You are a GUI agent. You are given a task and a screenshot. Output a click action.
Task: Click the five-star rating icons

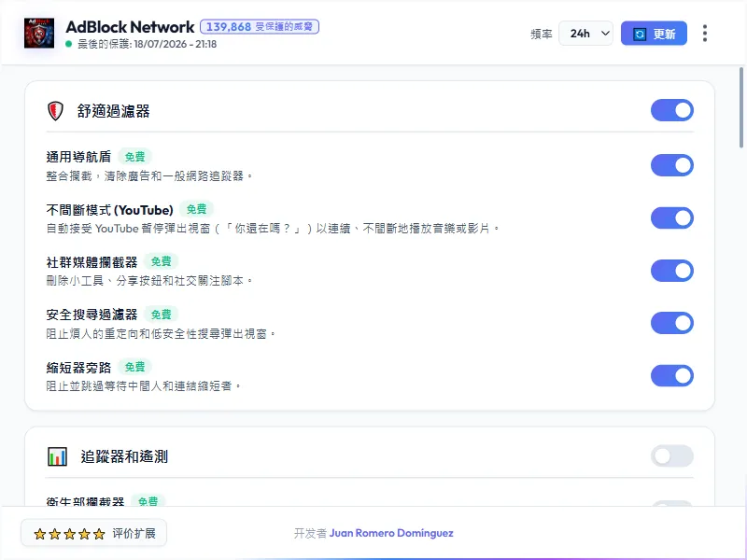click(x=69, y=534)
